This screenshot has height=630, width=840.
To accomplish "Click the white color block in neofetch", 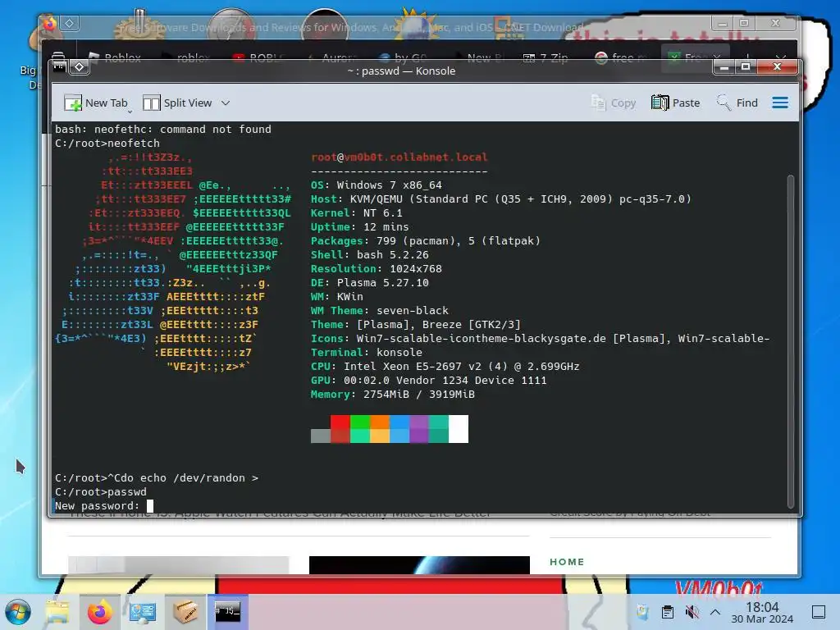I will point(458,428).
